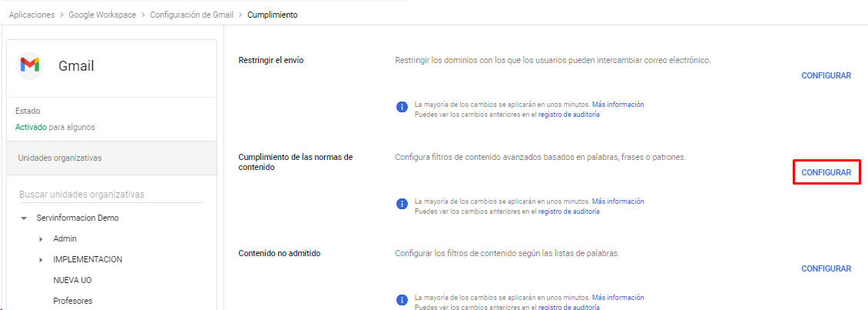Screen dimensions: 868x310
Task: Expand the IMPLEMENTACION organizational unit
Action: [41, 259]
